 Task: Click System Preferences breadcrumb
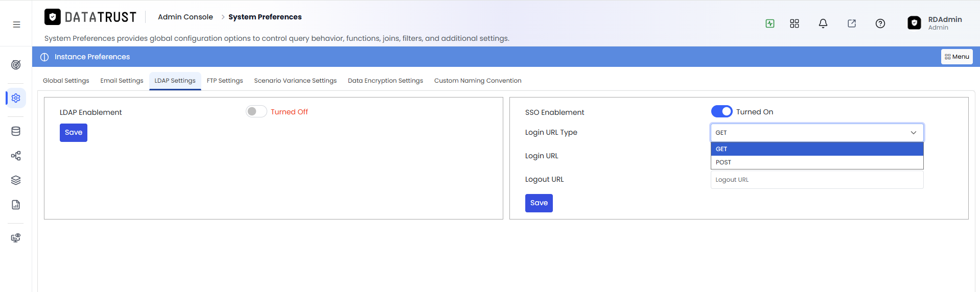point(265,17)
